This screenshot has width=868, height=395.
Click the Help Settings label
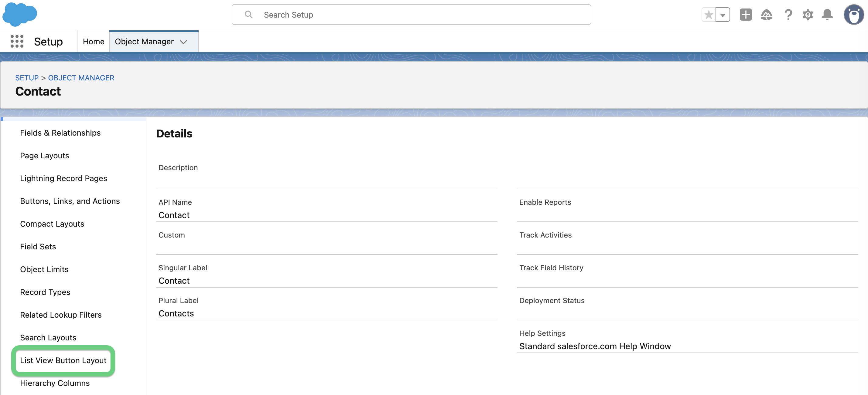(542, 333)
